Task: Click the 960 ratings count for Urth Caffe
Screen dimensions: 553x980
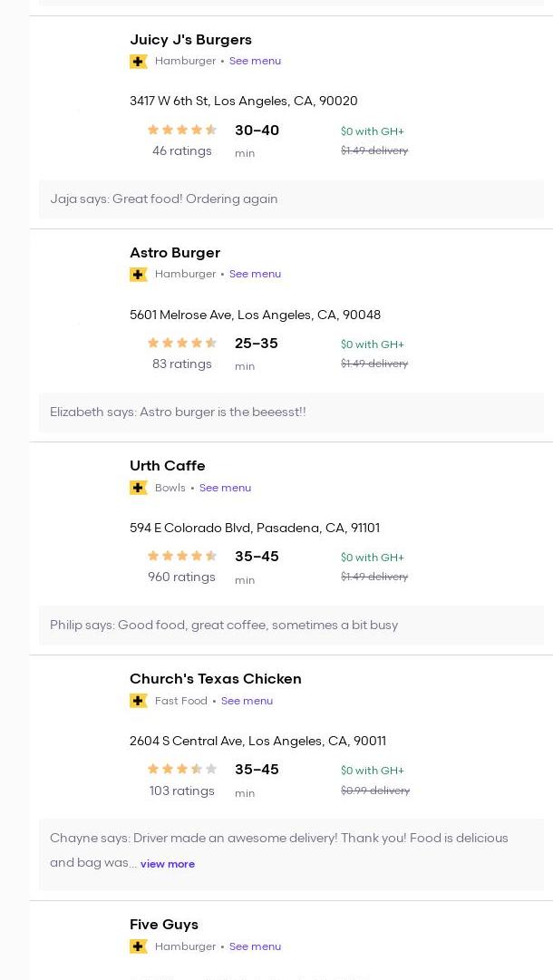Action: click(181, 577)
